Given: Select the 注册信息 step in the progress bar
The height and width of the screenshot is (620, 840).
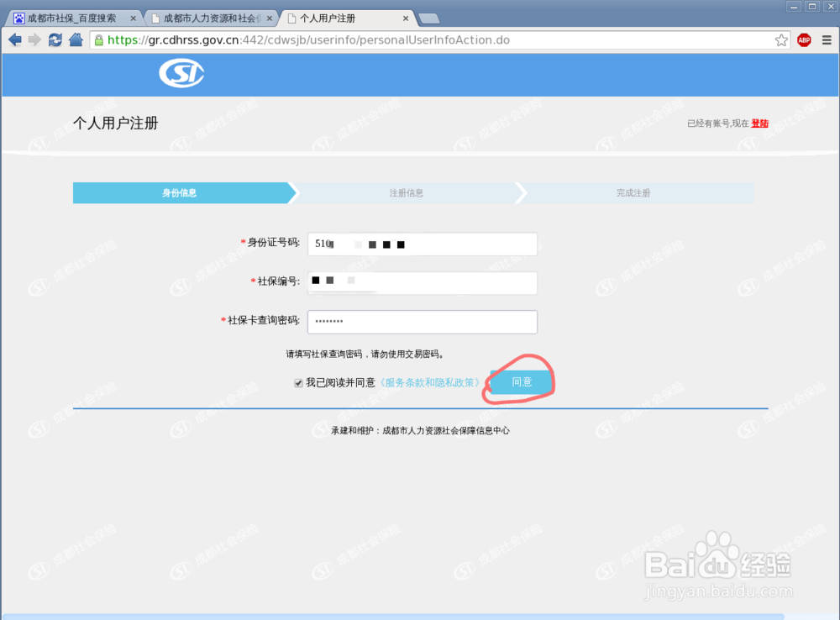Looking at the screenshot, I should 407,192.
